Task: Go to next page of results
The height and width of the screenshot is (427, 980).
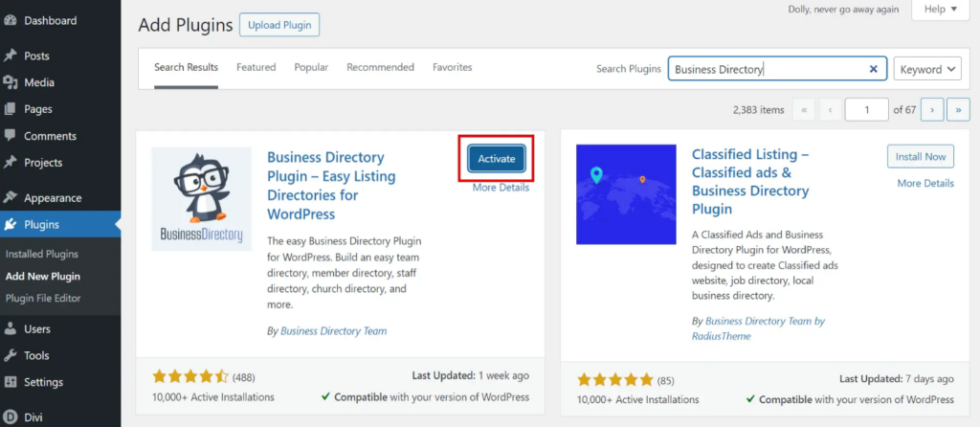Action: coord(932,110)
